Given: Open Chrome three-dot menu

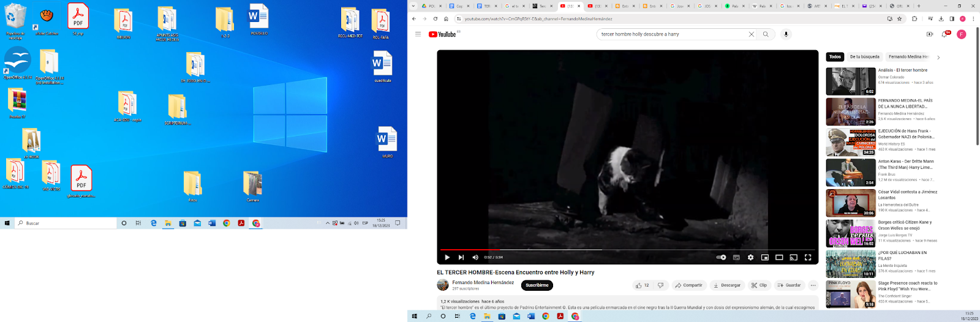Looking at the screenshot, I should 973,19.
